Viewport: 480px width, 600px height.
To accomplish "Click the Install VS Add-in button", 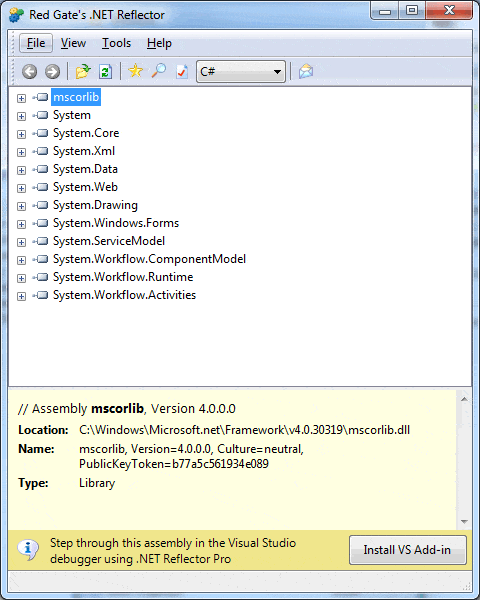I will click(x=408, y=550).
